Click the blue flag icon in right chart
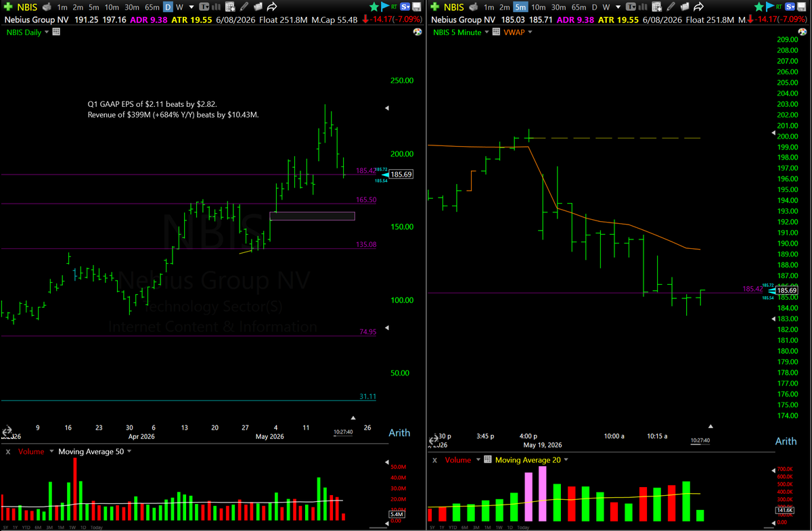The image size is (812, 531). [769, 6]
